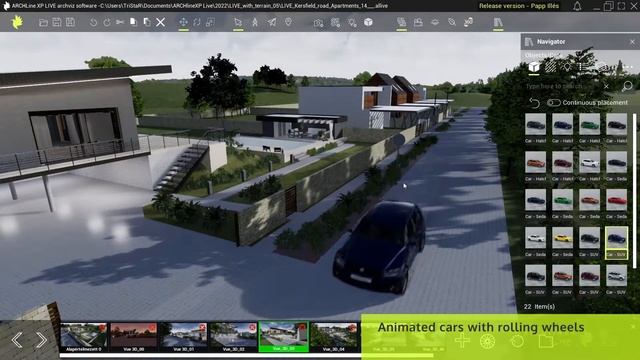Image resolution: width=640 pixels, height=360 pixels.
Task: Switch to fly mode paper plane icon
Action: (x=271, y=22)
